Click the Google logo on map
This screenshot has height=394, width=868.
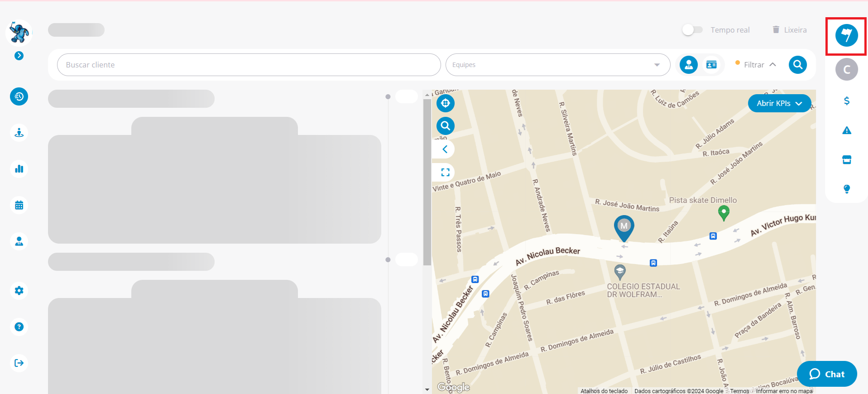(453, 387)
